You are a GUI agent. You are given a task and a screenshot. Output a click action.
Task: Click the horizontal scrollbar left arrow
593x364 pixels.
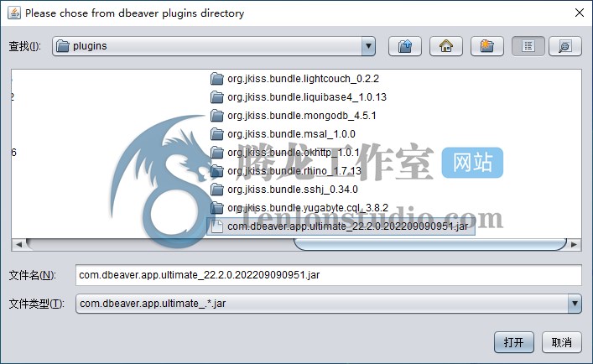point(18,245)
